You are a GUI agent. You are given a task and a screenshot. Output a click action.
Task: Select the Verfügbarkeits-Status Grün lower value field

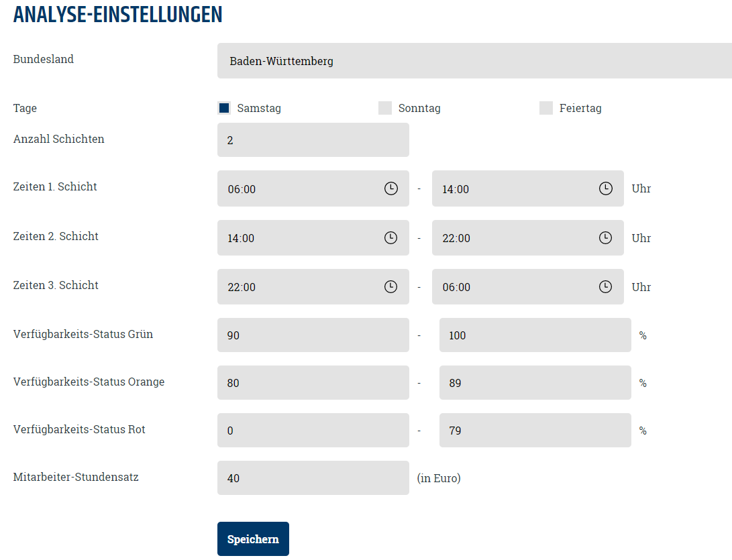[x=313, y=335]
